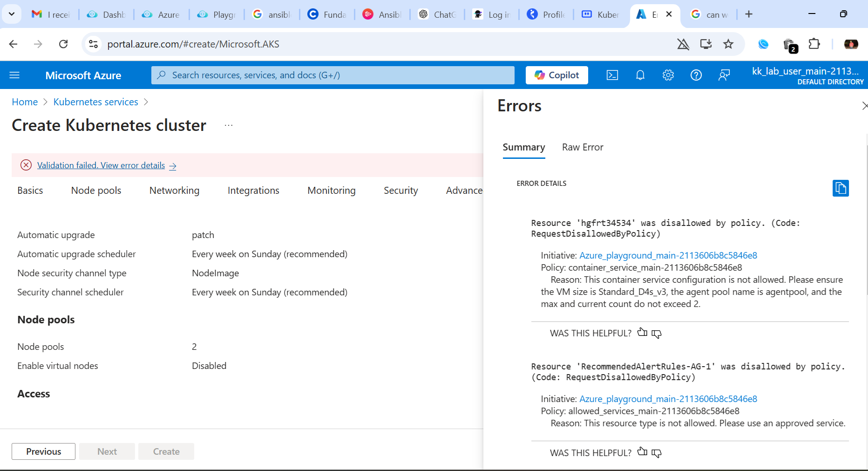Viewport: 868px width, 471px height.
Task: Open the Node pools tab
Action: (x=96, y=191)
